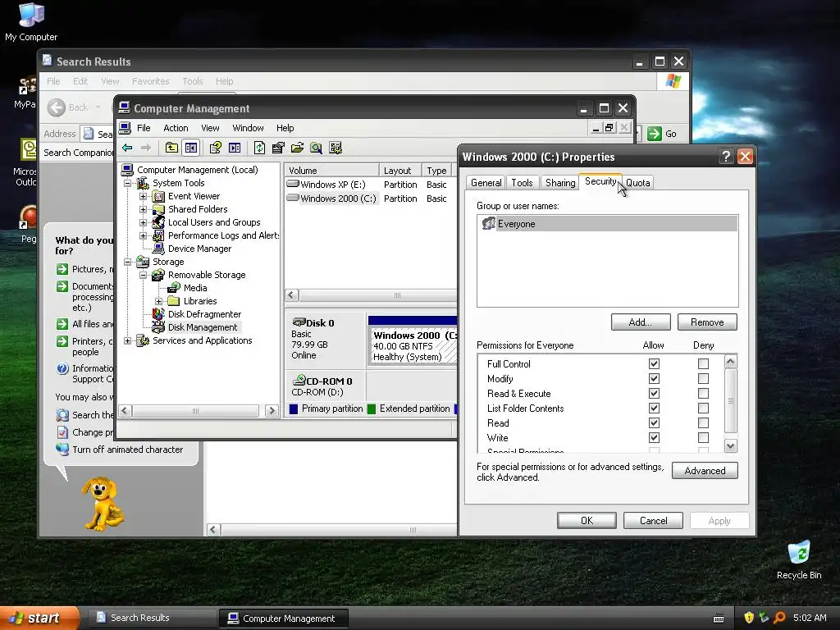Viewport: 840px width, 630px height.
Task: Click the magnifying glass toolbar icon
Action: 317,148
